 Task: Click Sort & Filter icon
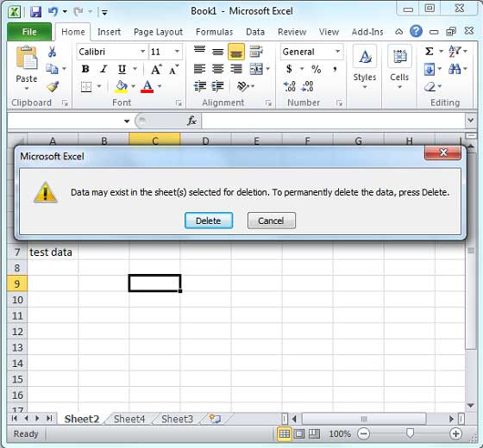pos(455,51)
